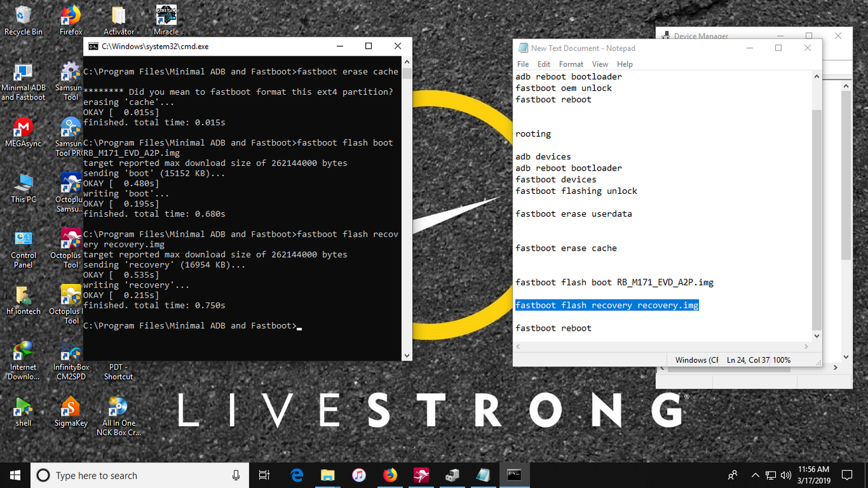Viewport: 868px width, 488px height.
Task: Open the Action Center notifications
Action: pos(848,475)
